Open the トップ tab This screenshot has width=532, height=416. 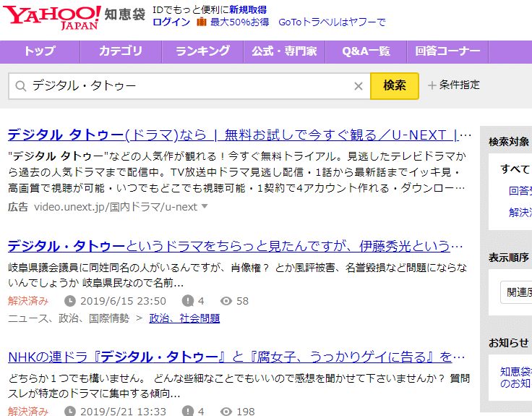[40, 51]
